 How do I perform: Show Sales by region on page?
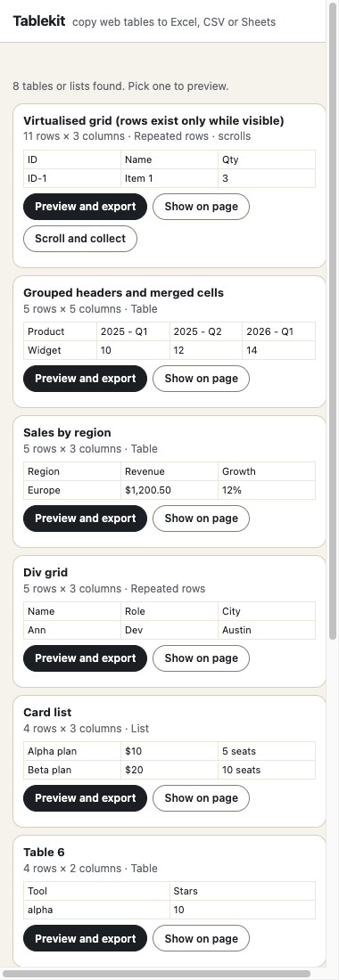tap(201, 519)
